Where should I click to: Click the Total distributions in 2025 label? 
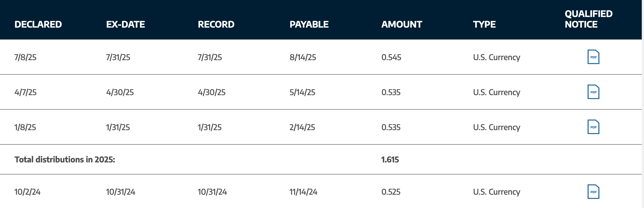(65, 159)
